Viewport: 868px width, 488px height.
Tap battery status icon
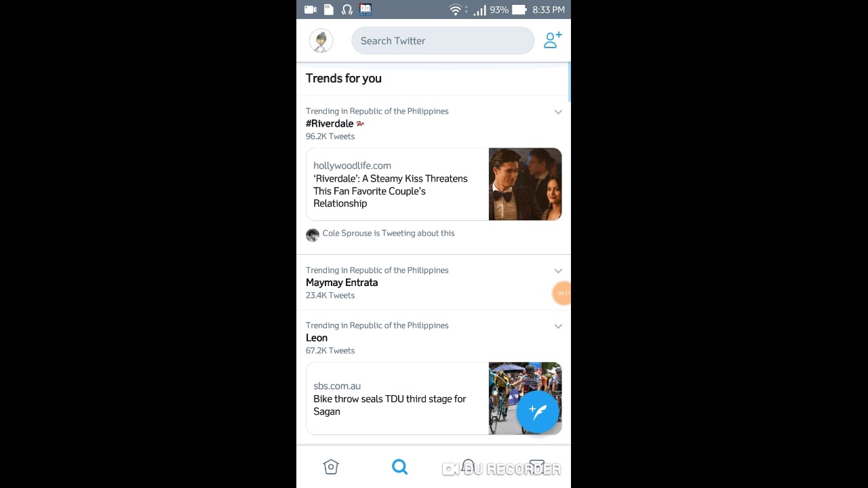pos(519,9)
